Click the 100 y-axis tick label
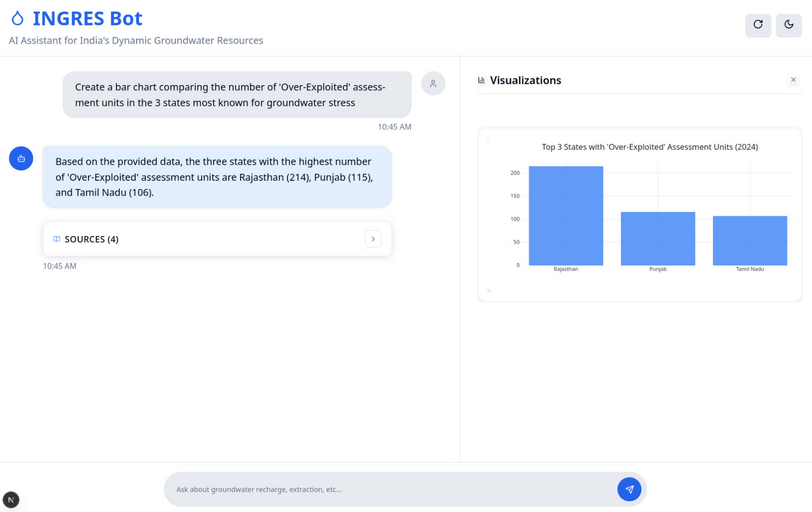The image size is (812, 512). pyautogui.click(x=515, y=219)
